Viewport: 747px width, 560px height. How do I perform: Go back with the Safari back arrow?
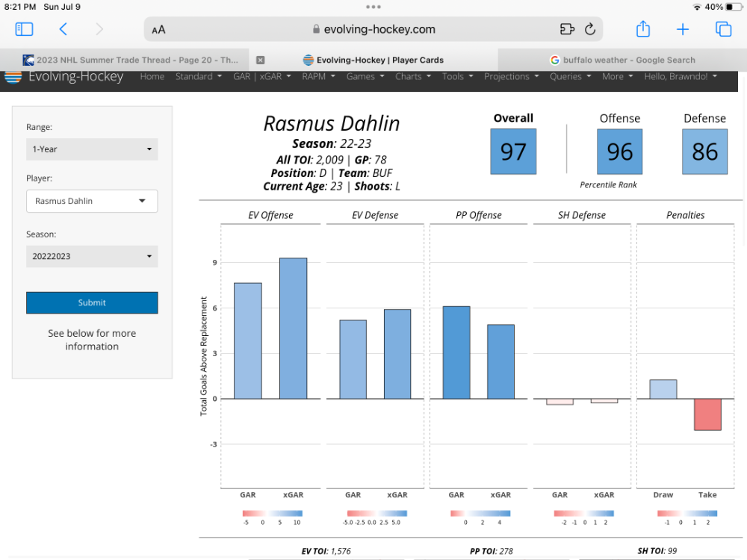[x=63, y=30]
